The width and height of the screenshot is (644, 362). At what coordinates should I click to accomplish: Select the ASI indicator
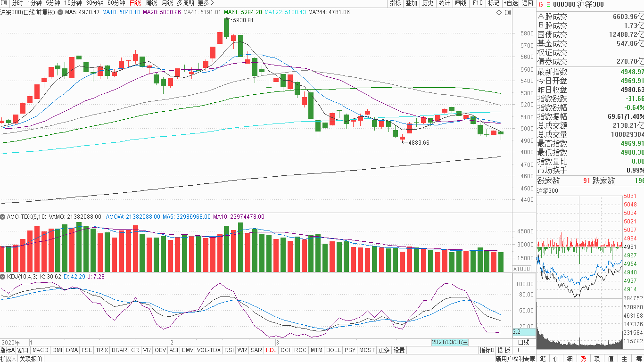(174, 350)
